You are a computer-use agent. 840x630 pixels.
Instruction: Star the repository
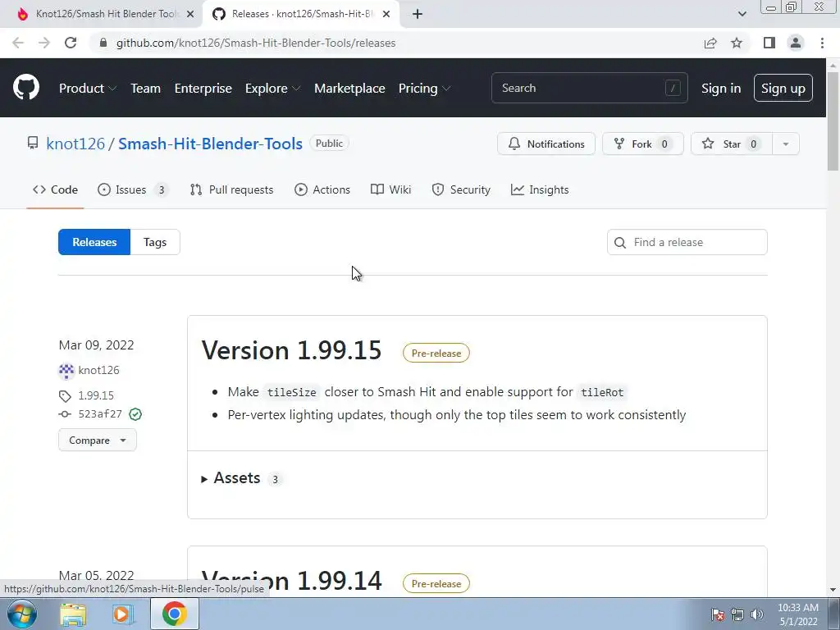coord(731,144)
